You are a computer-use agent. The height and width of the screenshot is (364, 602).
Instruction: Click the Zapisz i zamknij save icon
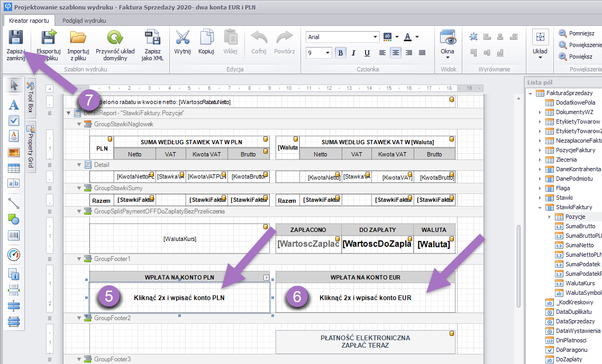point(15,38)
